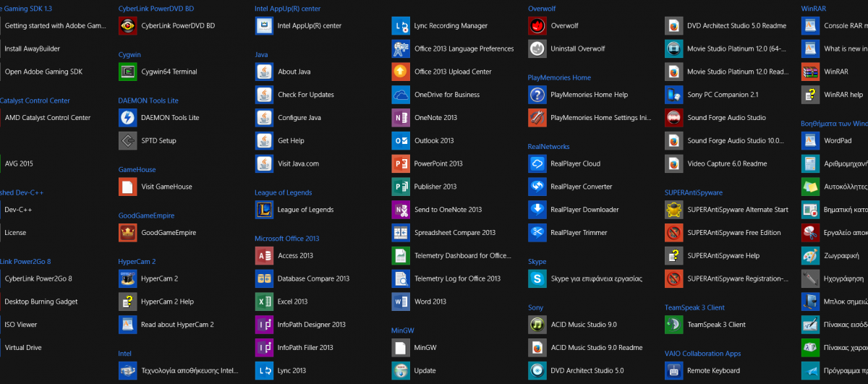Viewport: 868px width, 384px height.
Task: Launch GoodGameEmpire app icon
Action: (x=128, y=233)
